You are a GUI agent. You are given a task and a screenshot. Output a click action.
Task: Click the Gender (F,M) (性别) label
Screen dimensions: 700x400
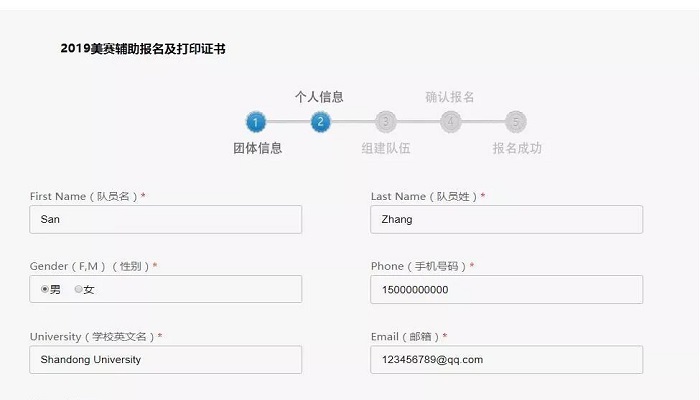(x=93, y=267)
